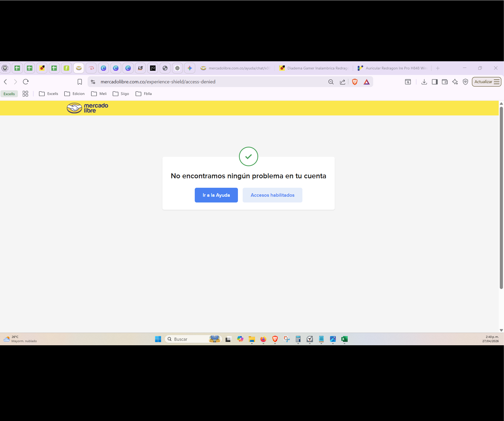Click Accesos habilitados button

(x=272, y=195)
